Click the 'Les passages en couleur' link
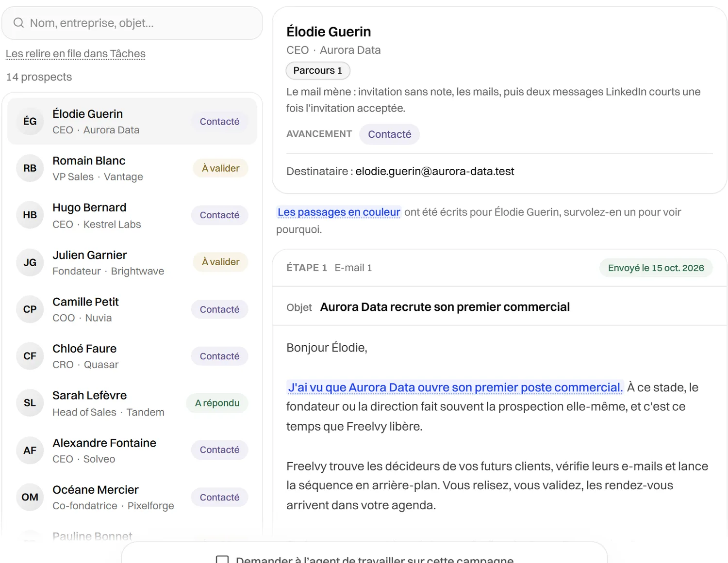The width and height of the screenshot is (728, 563). coord(339,212)
